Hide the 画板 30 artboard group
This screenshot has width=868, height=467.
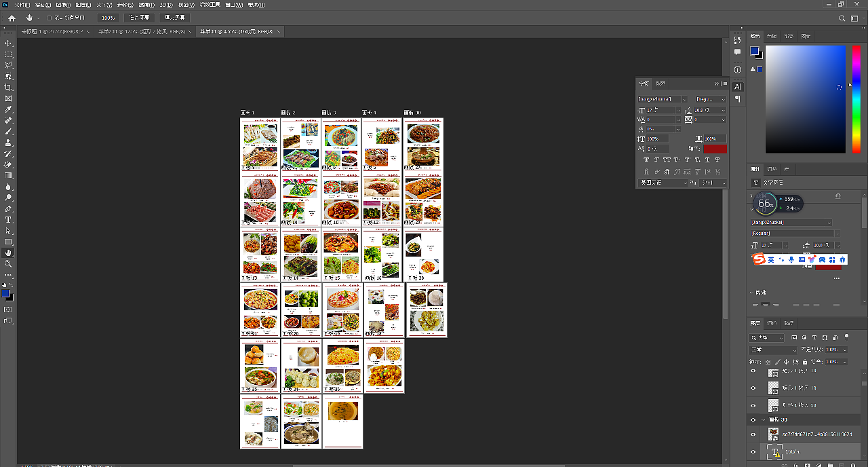pyautogui.click(x=753, y=420)
